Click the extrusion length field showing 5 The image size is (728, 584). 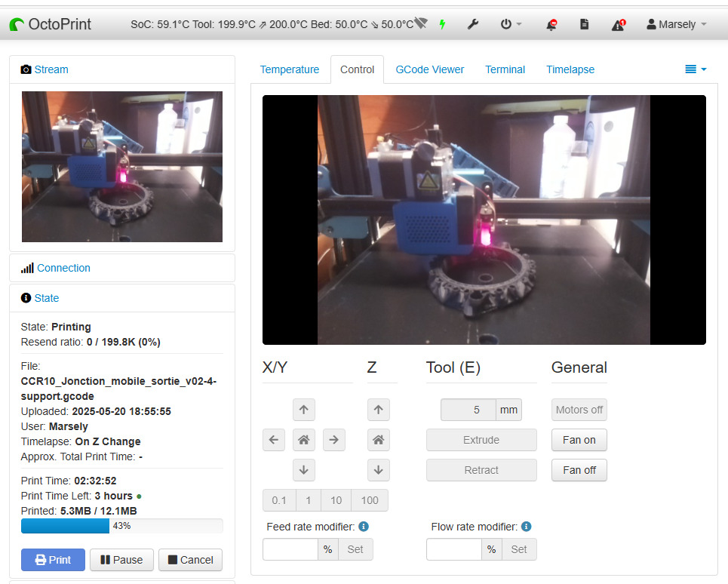click(x=468, y=410)
